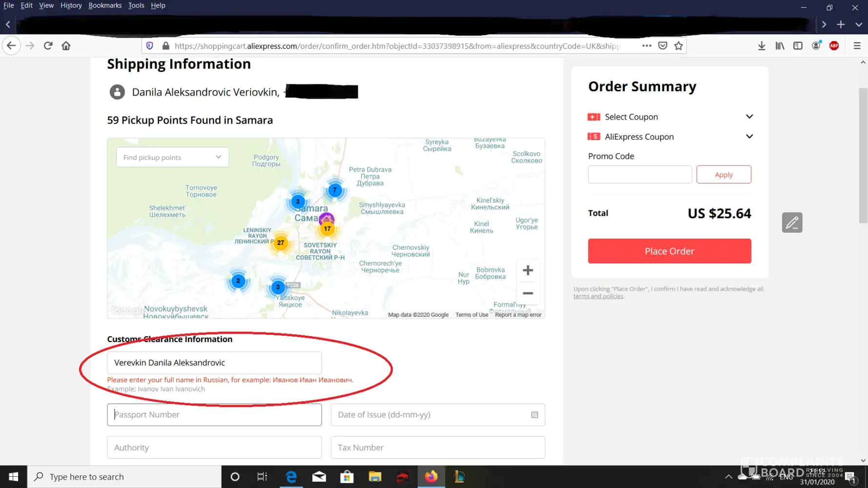The height and width of the screenshot is (488, 868).
Task: Focus the Promo Code input box
Action: (x=640, y=175)
